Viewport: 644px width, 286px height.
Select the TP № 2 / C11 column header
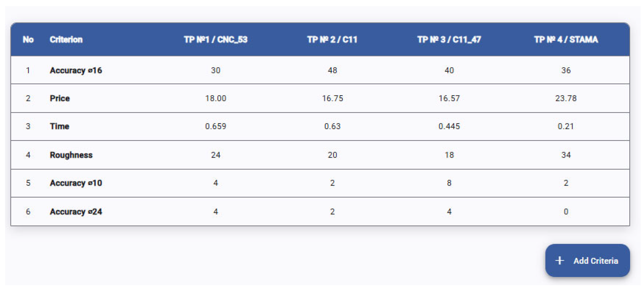332,39
